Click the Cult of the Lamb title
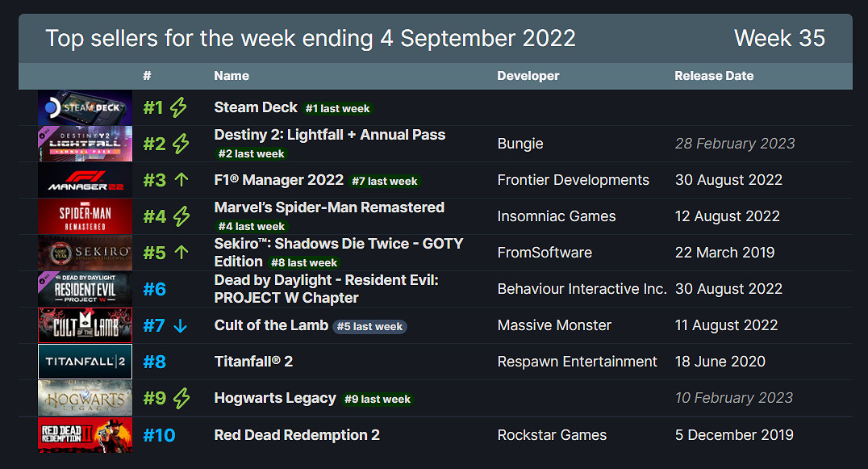Screen dimensions: 868x469 271,325
